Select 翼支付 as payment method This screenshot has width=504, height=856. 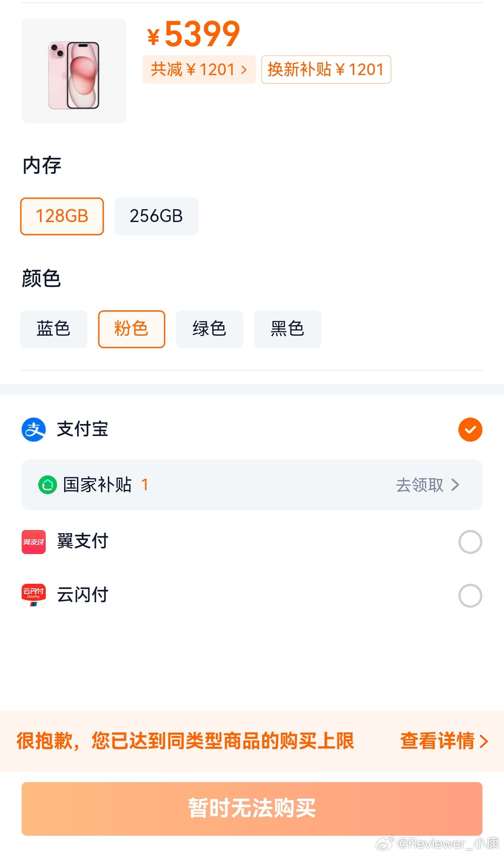click(x=470, y=542)
